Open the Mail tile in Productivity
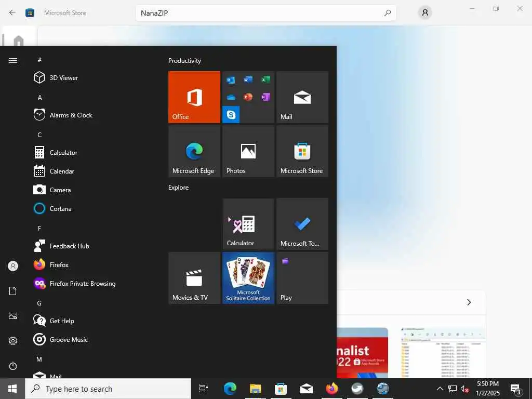The height and width of the screenshot is (399, 532). tap(302, 97)
